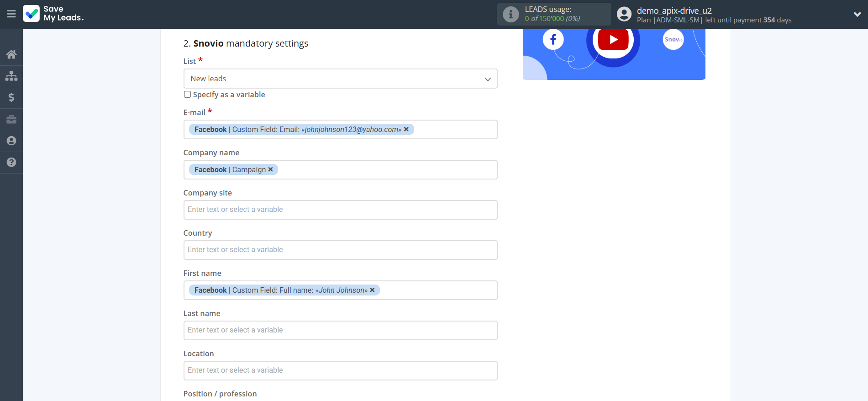Open the billing dollar icon in sidebar

click(x=11, y=97)
